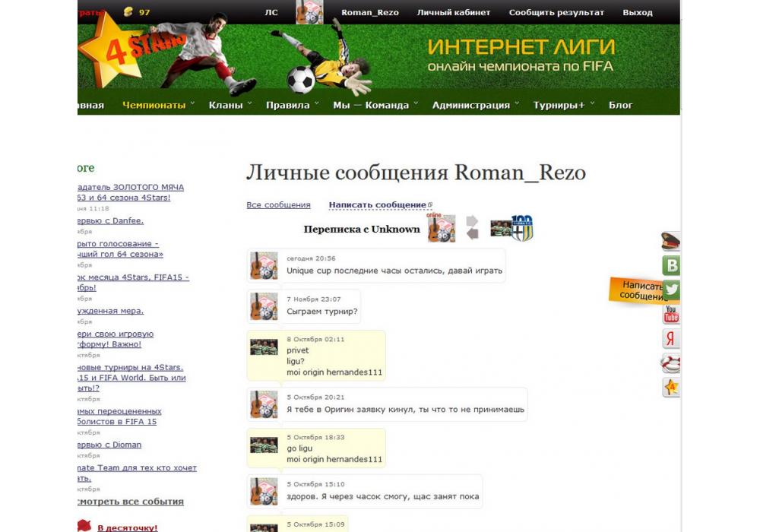
Task: Click смотреть все события link
Action: click(x=131, y=502)
